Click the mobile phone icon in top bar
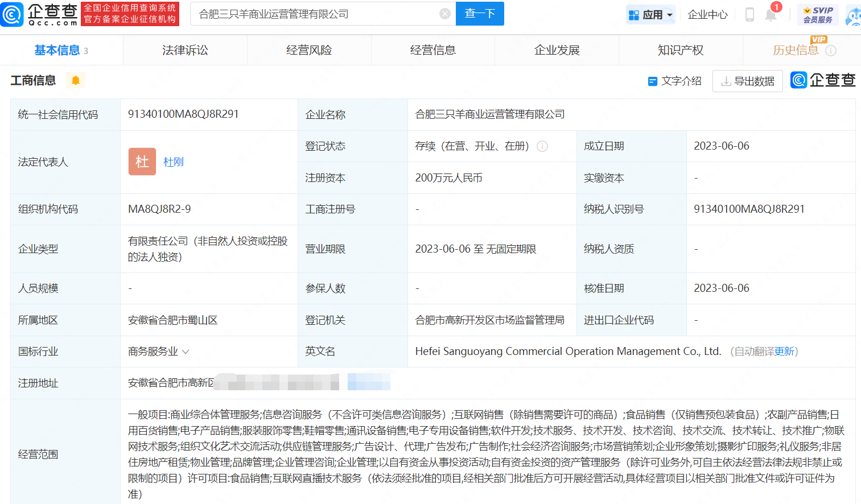Image resolution: width=861 pixels, height=504 pixels. click(x=749, y=15)
